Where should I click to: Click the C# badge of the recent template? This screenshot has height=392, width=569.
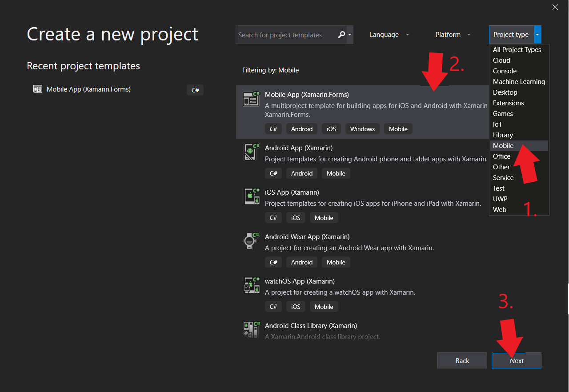tap(195, 90)
